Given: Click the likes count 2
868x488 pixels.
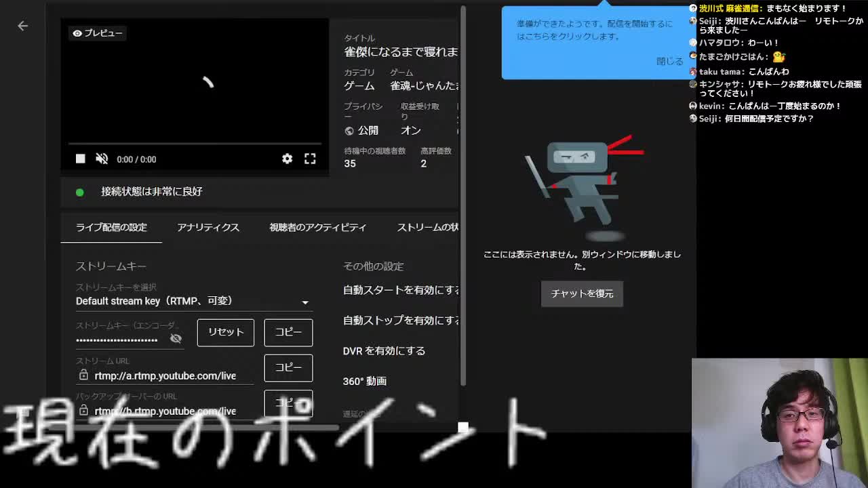Looking at the screenshot, I should (423, 163).
